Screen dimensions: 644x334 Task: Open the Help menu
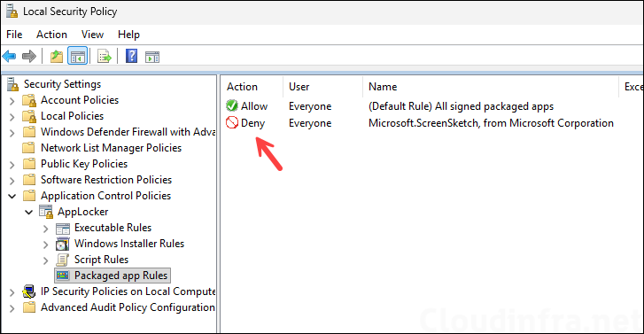coord(128,35)
